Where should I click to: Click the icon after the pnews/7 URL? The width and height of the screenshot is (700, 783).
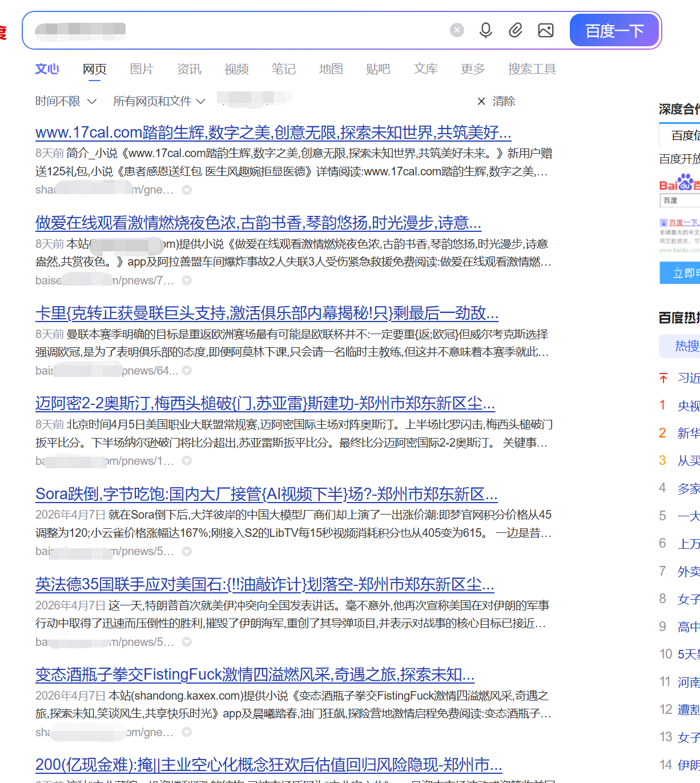pyautogui.click(x=187, y=280)
